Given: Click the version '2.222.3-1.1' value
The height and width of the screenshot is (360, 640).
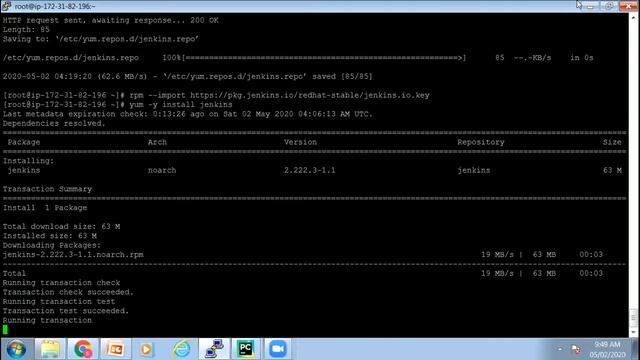Looking at the screenshot, I should (x=310, y=171).
